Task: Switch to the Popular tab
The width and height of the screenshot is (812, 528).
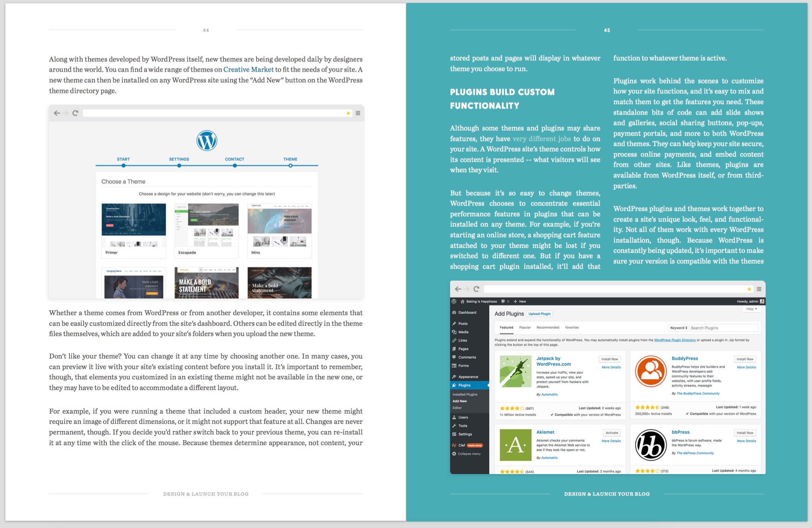Action: [525, 327]
